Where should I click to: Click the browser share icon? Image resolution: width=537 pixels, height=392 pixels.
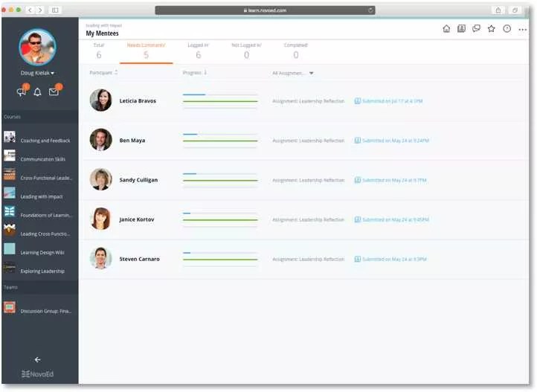[x=498, y=10]
